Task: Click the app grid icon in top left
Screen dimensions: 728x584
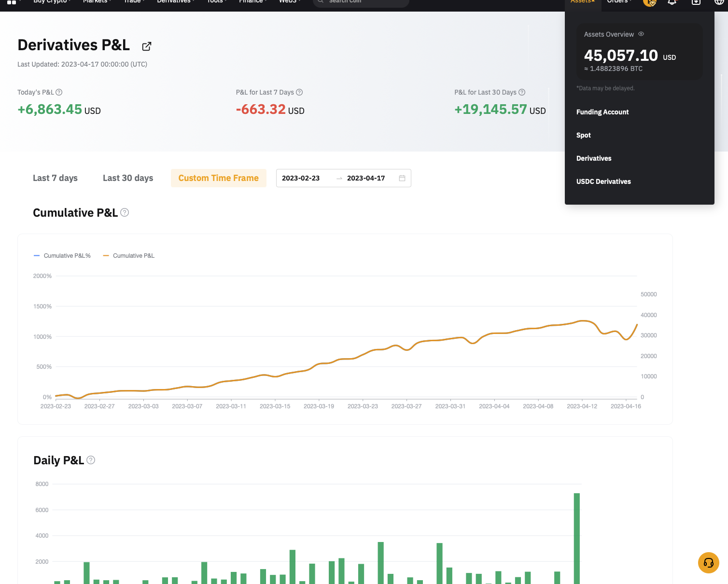Action: coord(12,2)
